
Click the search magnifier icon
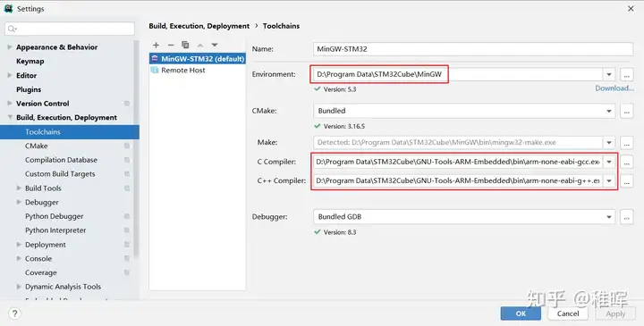coord(12,29)
